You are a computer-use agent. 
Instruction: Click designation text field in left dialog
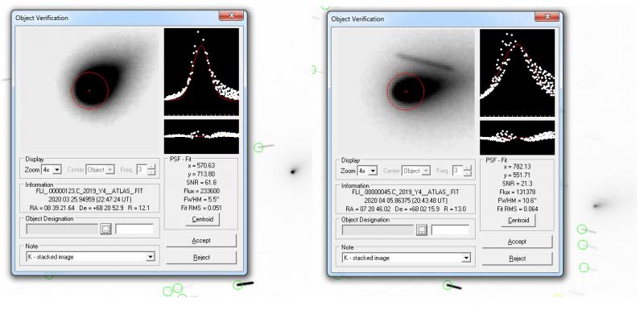[x=134, y=229]
